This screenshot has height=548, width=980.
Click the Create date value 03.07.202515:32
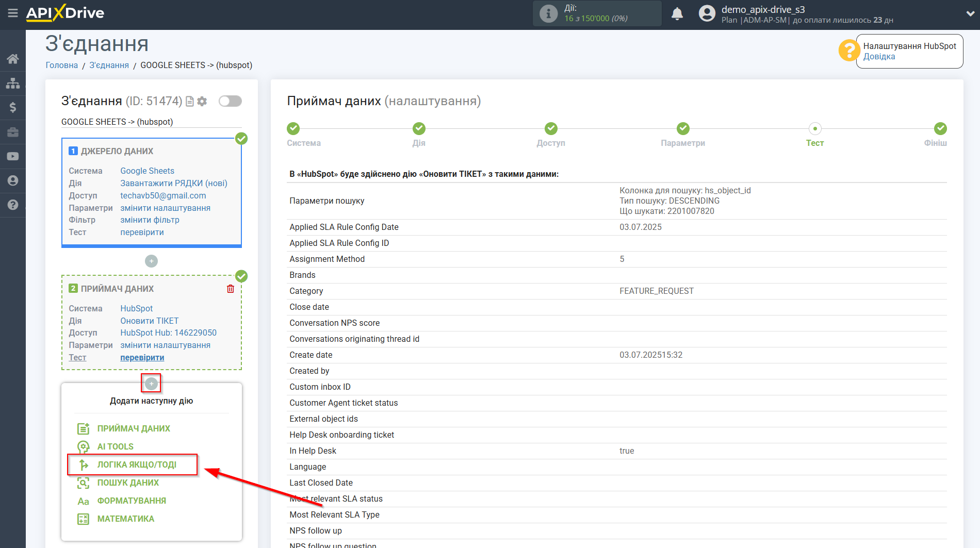pos(651,355)
